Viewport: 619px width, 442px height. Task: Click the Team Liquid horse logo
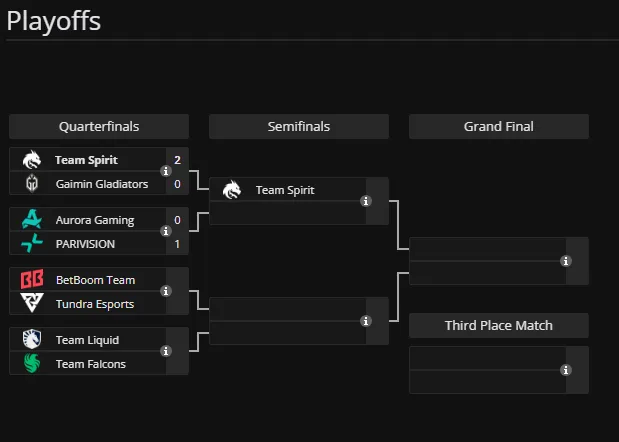(32, 339)
